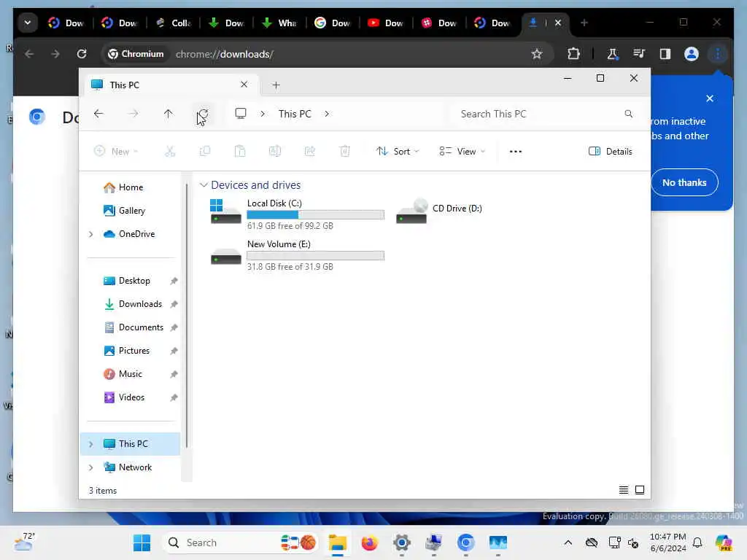
Task: Open Documents in navigation pane
Action: pos(141,327)
